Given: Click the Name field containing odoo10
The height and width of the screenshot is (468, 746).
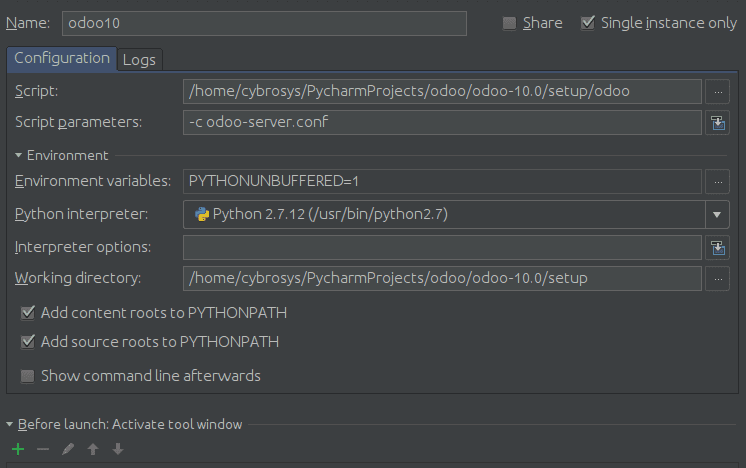Looking at the screenshot, I should click(x=264, y=23).
